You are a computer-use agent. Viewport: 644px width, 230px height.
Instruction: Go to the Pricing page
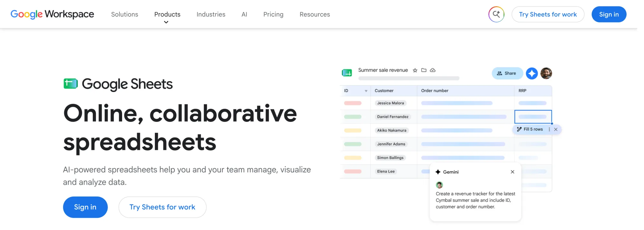[x=273, y=14]
